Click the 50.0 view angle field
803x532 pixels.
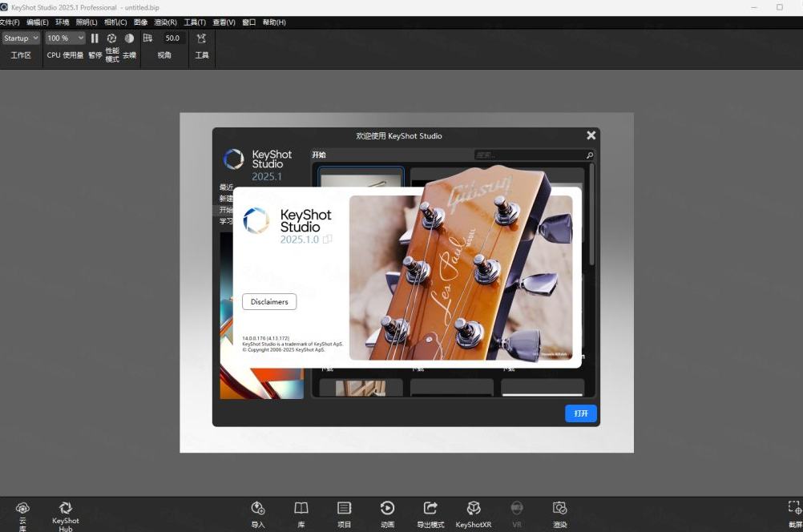point(172,38)
